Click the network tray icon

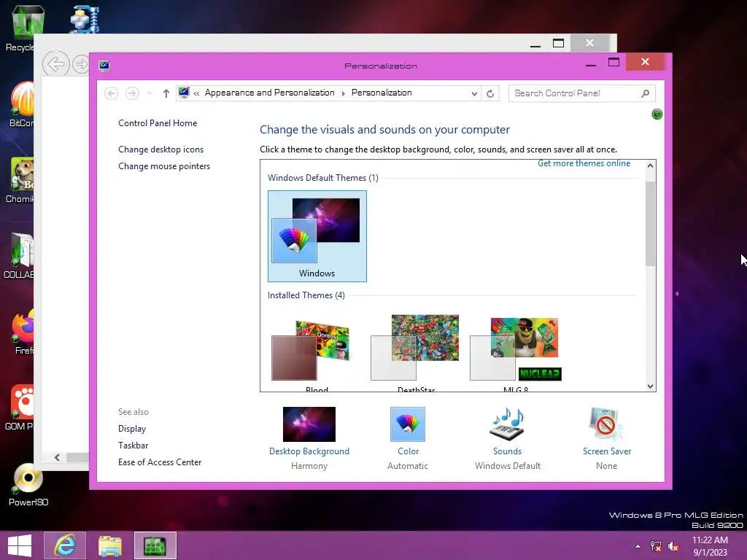656,546
